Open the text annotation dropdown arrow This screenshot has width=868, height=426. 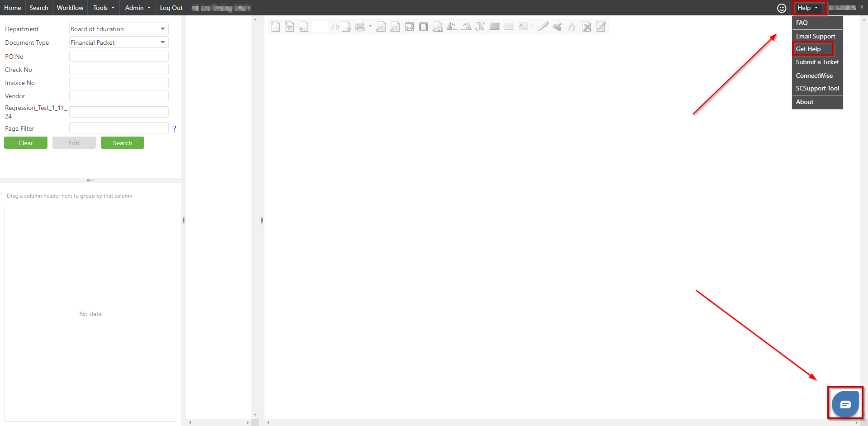pos(533,26)
